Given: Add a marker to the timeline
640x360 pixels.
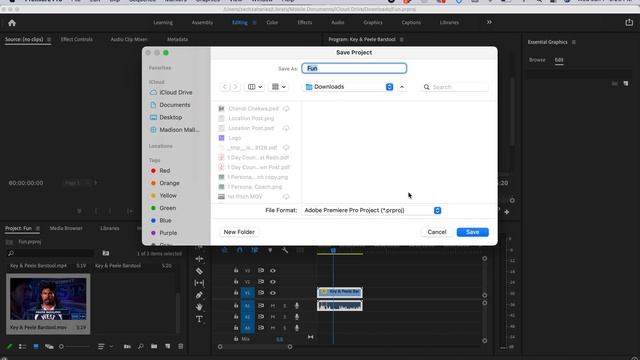Looking at the screenshot, I should point(270,250).
